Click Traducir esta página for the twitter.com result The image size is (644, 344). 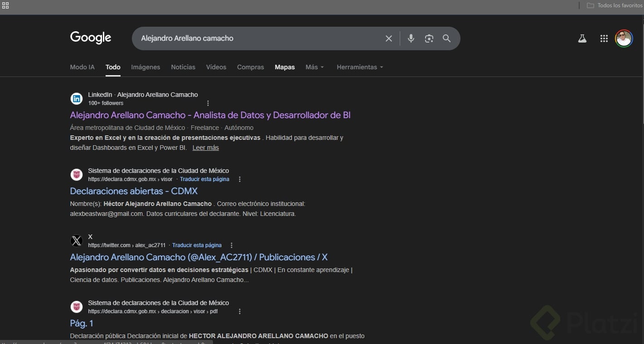point(197,245)
